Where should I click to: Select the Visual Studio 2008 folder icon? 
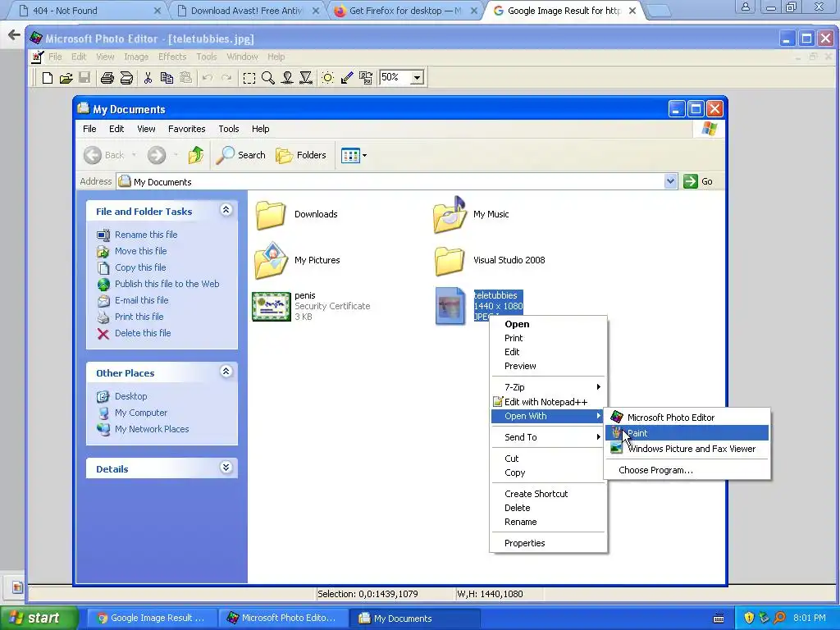[449, 260]
